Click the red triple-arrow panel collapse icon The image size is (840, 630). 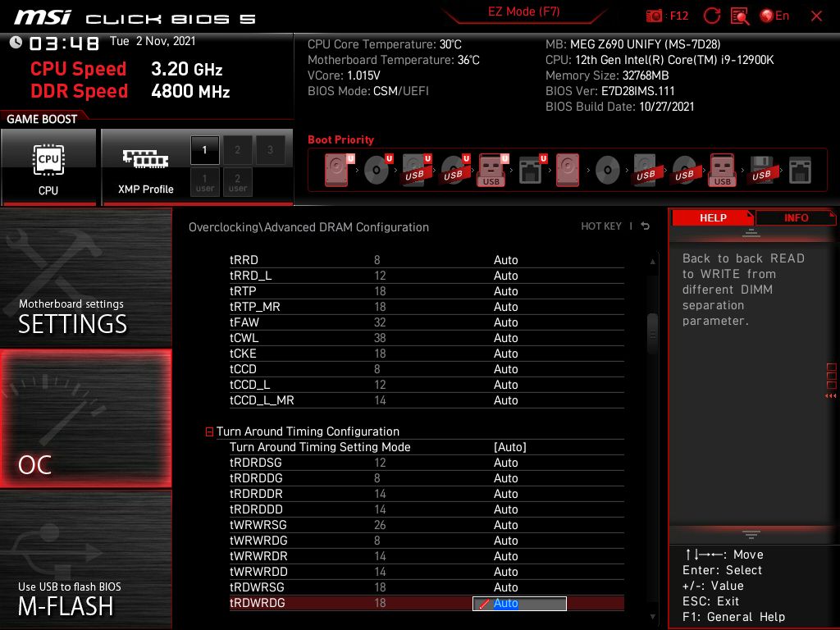[x=830, y=396]
